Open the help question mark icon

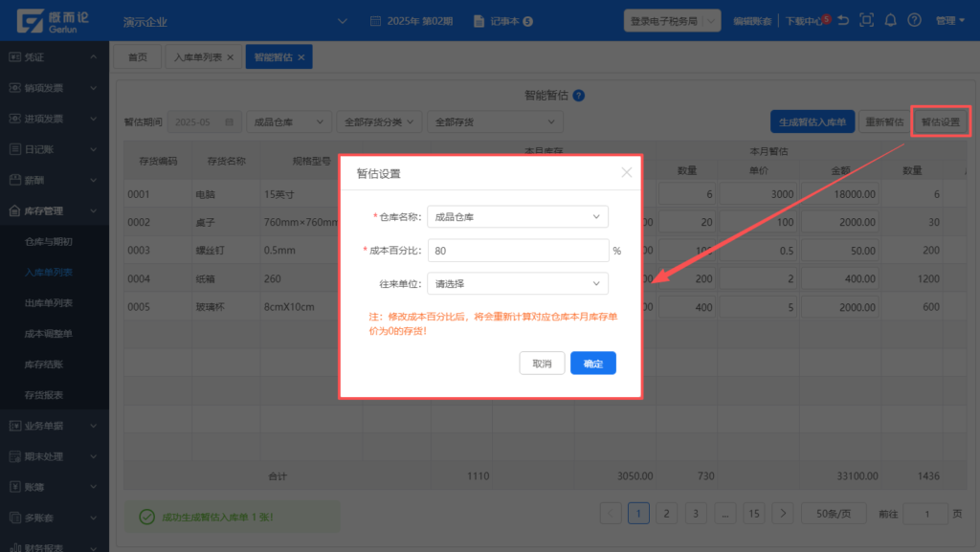(914, 20)
